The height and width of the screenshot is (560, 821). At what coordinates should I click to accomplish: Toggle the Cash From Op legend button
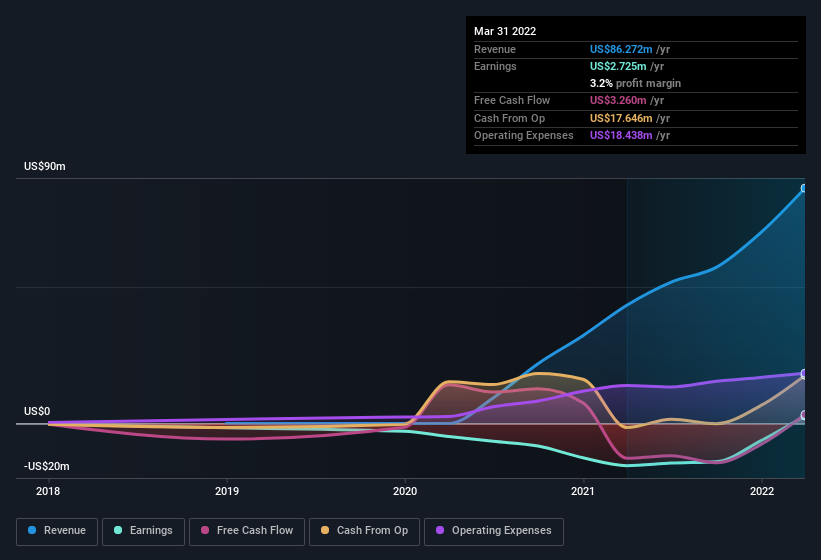pos(364,531)
